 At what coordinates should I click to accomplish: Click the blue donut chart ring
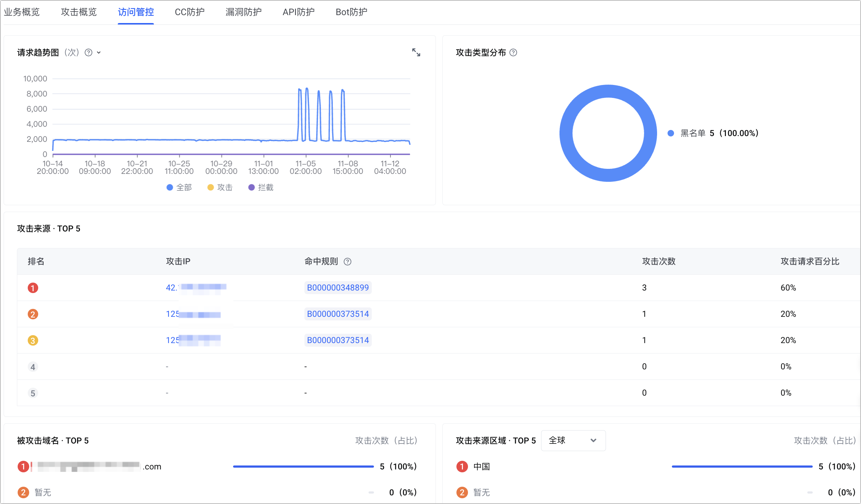click(608, 91)
